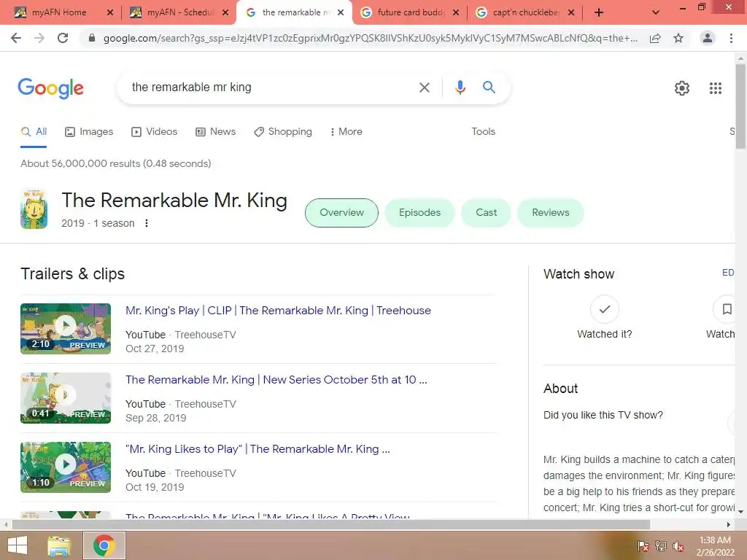Image resolution: width=747 pixels, height=560 pixels.
Task: Open Chrome's three-dot menu
Action: point(731,38)
